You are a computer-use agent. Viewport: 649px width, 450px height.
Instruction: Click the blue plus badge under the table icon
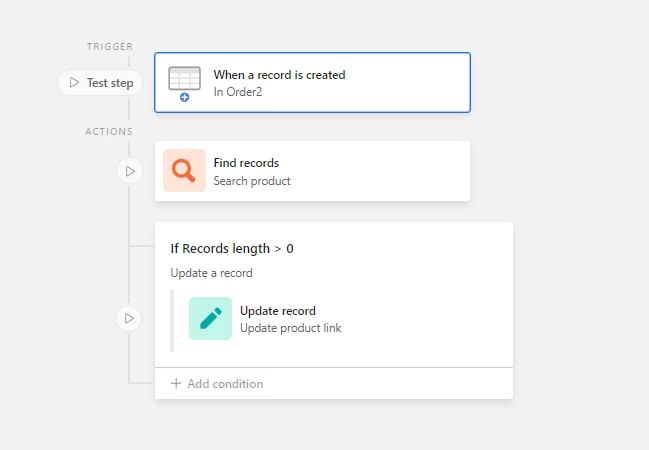[185, 97]
